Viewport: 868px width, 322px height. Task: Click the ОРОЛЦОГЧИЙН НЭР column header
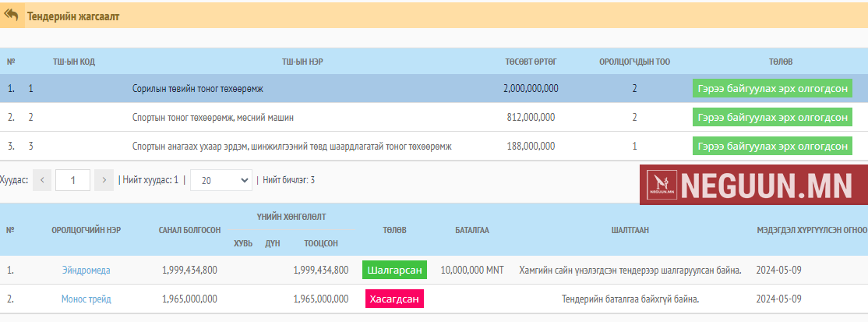coord(86,230)
